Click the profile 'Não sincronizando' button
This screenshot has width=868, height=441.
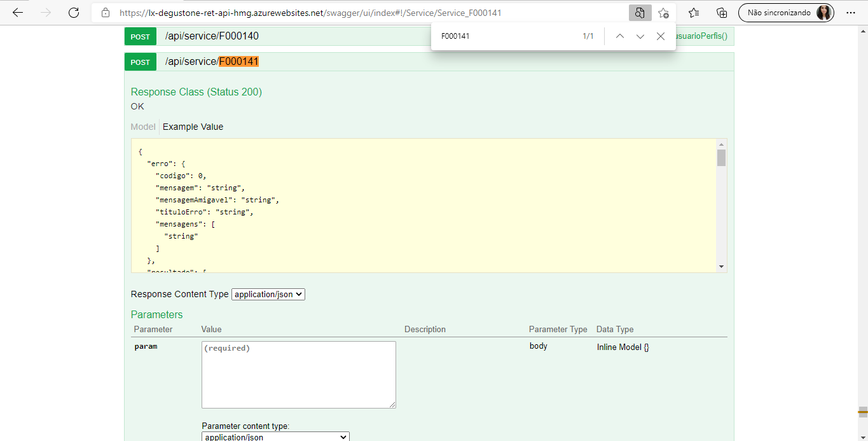pos(786,13)
